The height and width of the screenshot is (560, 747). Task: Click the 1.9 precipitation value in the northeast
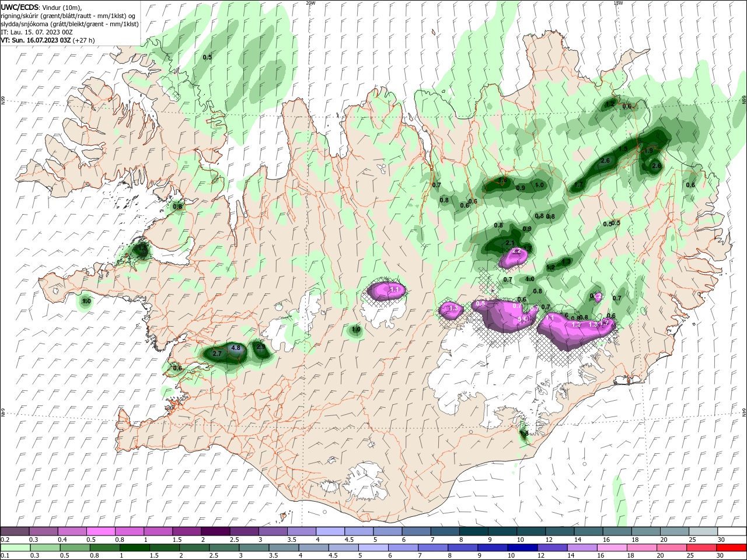(x=649, y=150)
